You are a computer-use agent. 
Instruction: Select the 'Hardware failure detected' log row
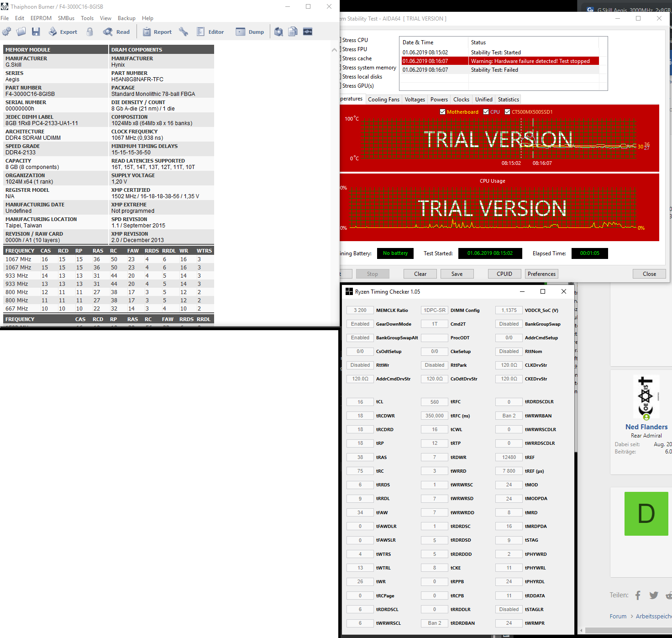(x=500, y=61)
